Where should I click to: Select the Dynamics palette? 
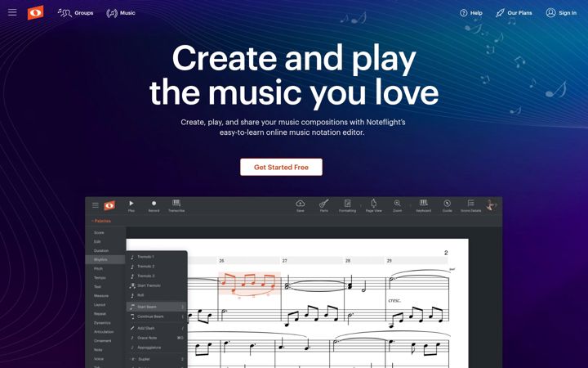click(102, 323)
